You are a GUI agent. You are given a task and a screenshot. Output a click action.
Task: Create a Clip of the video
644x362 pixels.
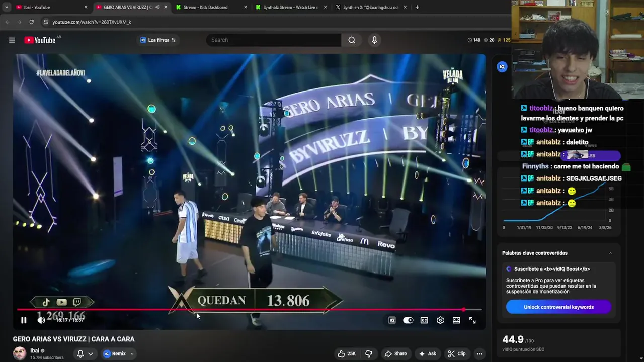pyautogui.click(x=456, y=353)
